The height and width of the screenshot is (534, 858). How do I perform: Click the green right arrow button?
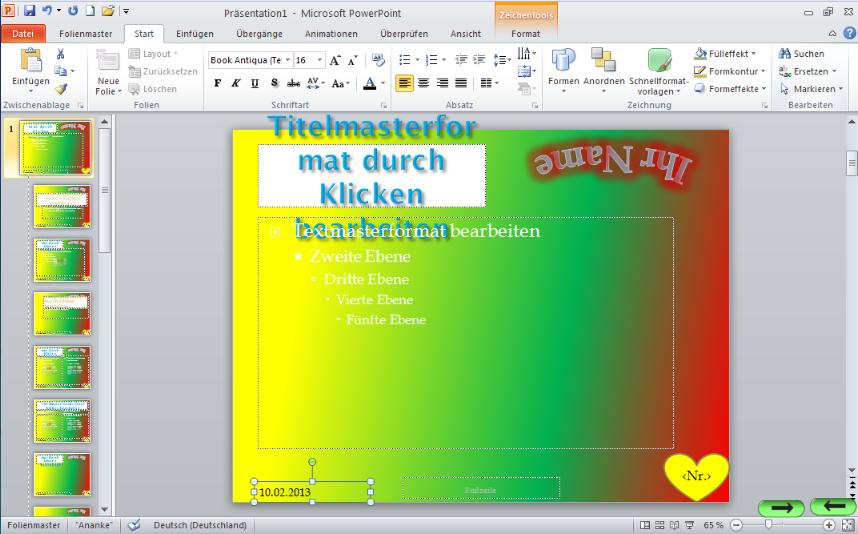click(x=781, y=508)
